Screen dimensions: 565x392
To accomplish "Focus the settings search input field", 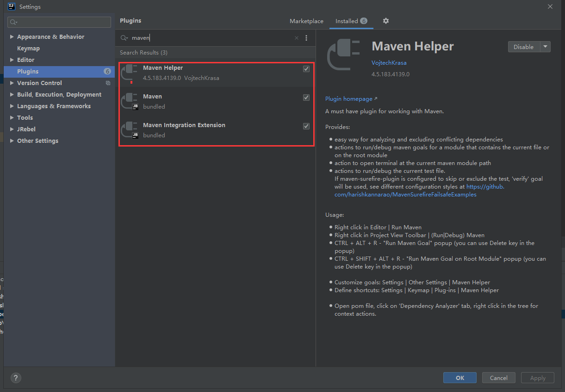I will tap(59, 22).
